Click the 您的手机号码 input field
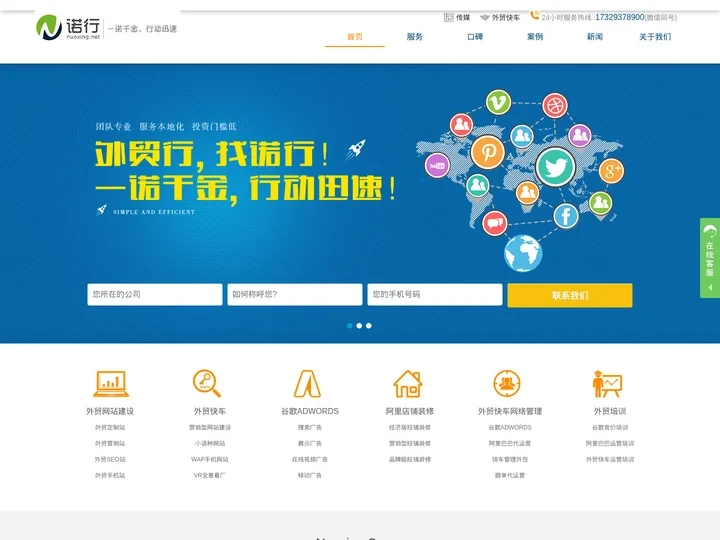 coord(435,294)
